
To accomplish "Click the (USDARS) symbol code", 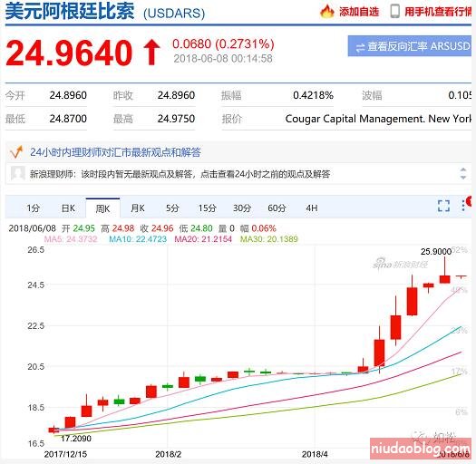I will point(174,14).
